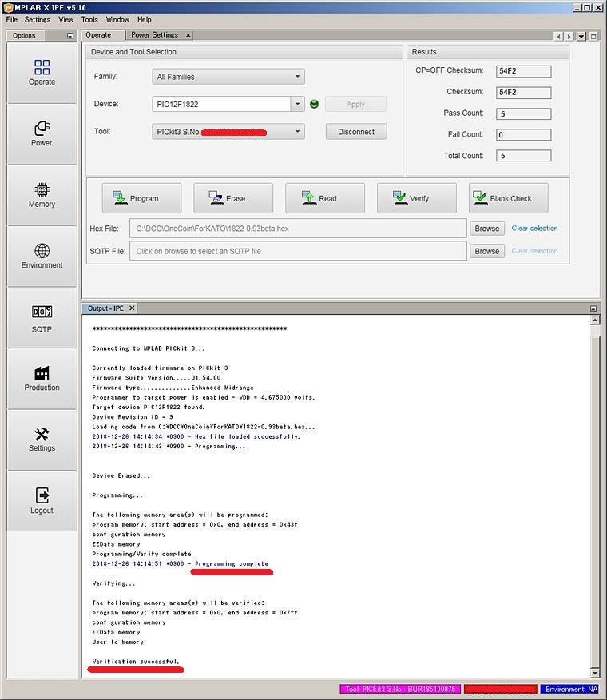Open the Tools menu
607x700 pixels.
[89, 20]
